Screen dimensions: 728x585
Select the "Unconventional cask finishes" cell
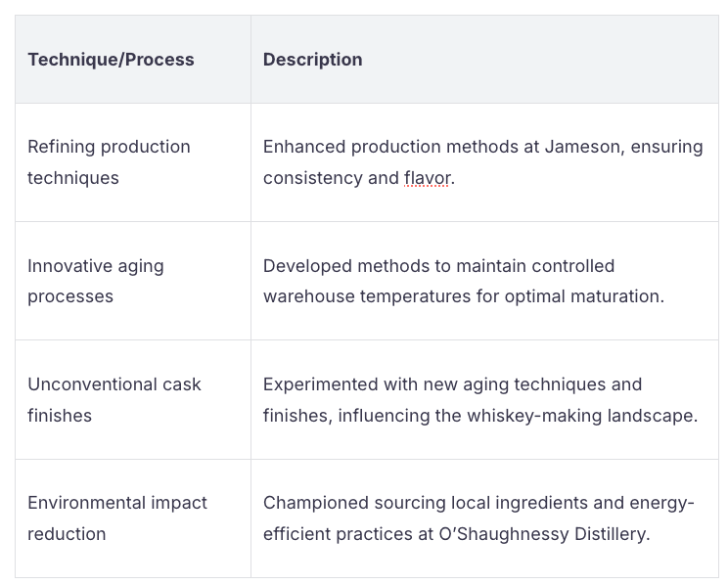click(114, 399)
